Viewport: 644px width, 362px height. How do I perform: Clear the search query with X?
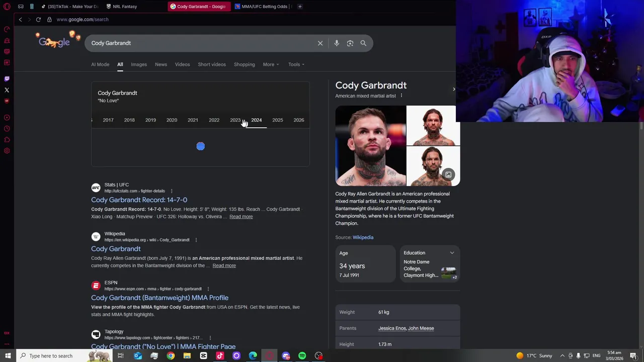tap(320, 43)
